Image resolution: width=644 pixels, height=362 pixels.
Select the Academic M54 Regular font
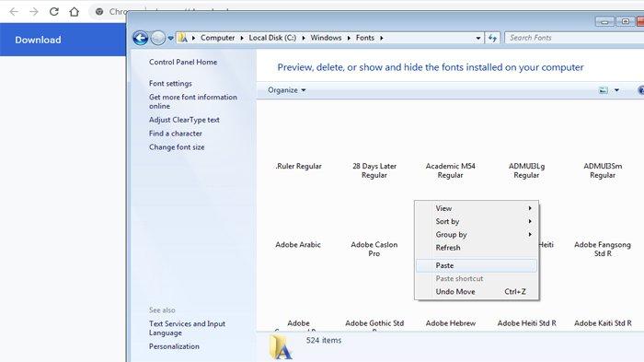click(450, 170)
